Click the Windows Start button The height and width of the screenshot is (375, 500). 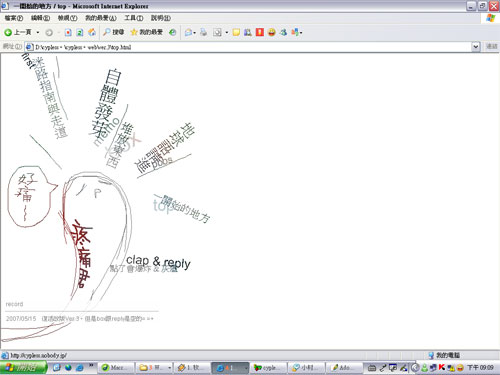tap(23, 368)
